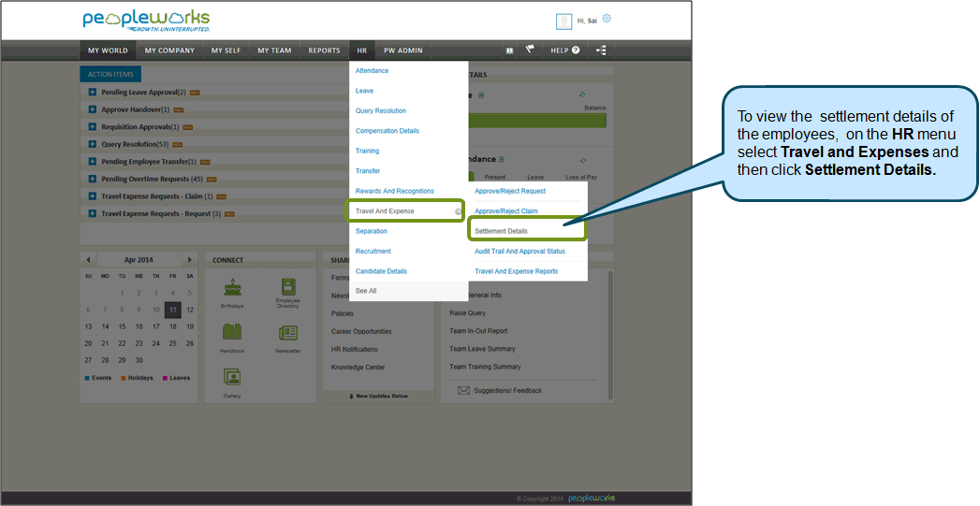This screenshot has height=506, width=980.
Task: Click the Suggestions/Feedback envelope icon
Action: click(463, 390)
